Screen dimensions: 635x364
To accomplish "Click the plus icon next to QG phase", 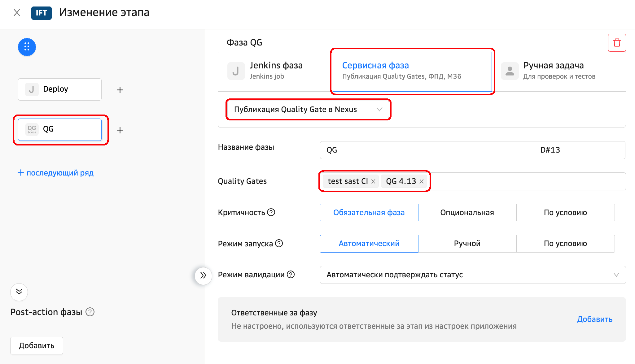I will pos(120,130).
